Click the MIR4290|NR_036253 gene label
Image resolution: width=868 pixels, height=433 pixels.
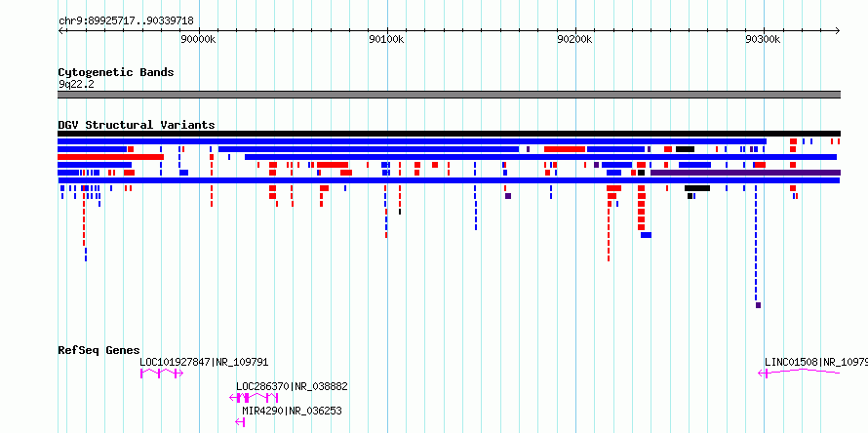[x=292, y=411]
